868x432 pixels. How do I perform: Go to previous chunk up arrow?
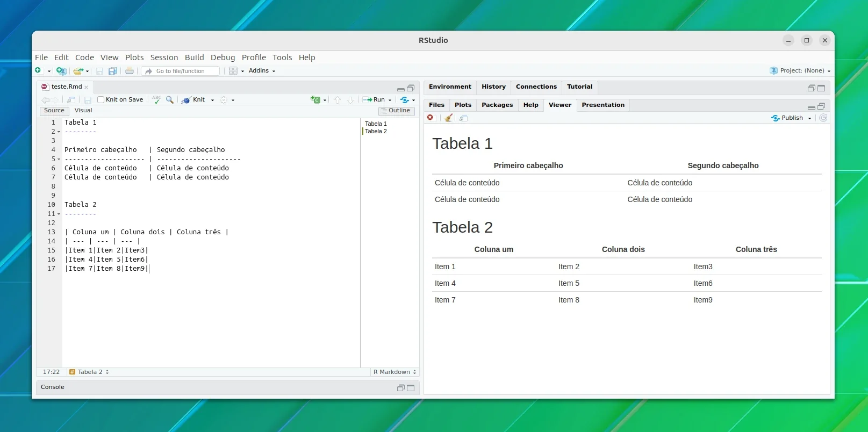(x=338, y=100)
